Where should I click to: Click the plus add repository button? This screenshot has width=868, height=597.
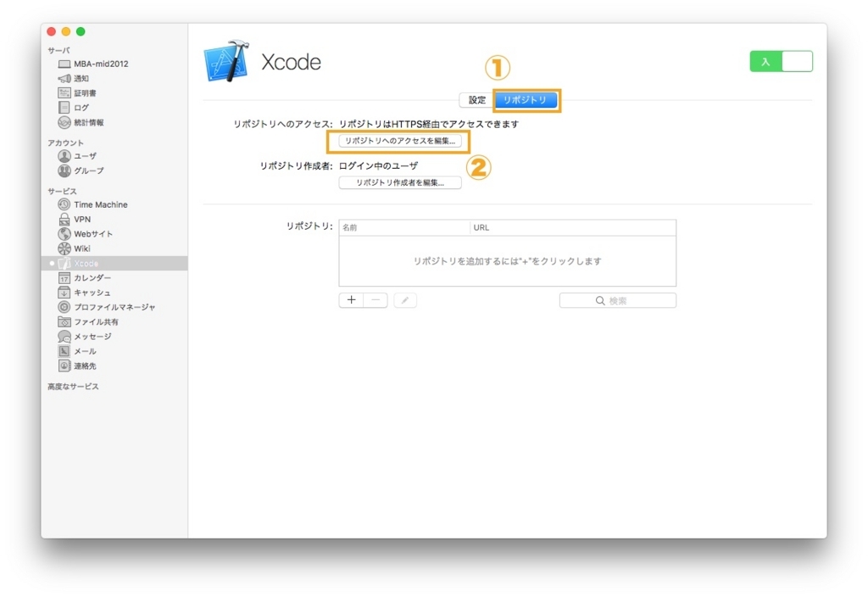point(351,300)
